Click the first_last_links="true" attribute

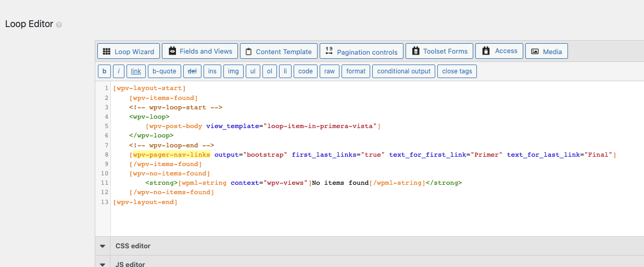point(338,155)
